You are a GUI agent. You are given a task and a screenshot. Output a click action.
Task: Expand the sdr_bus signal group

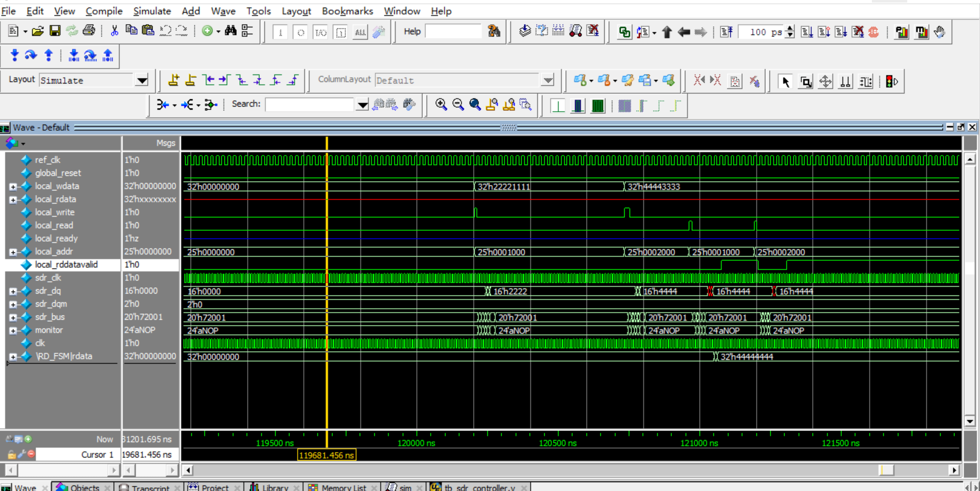(x=13, y=318)
